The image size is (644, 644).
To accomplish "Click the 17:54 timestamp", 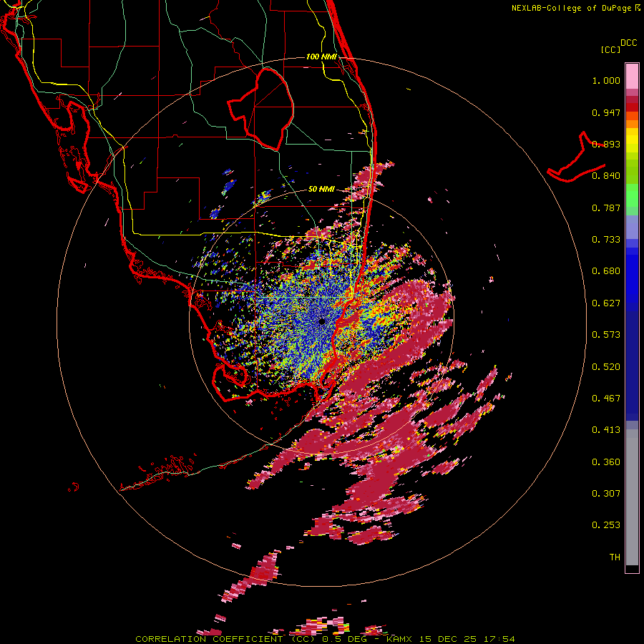I will 499,639.
